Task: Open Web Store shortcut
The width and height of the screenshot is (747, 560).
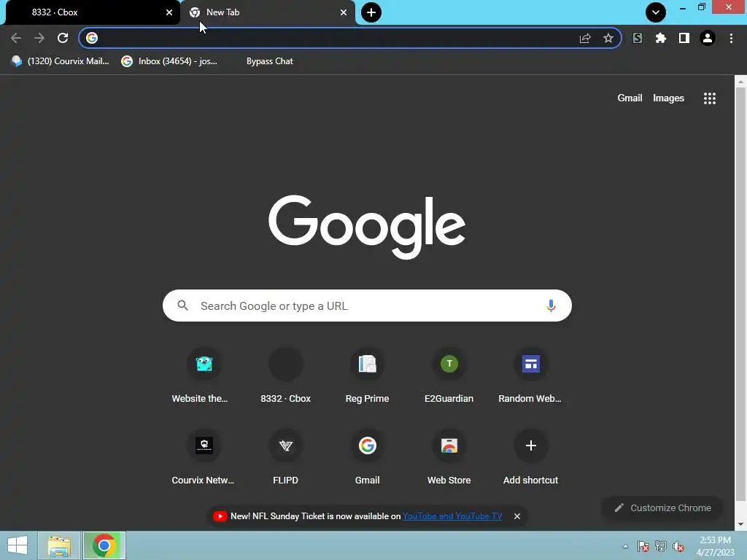Action: (x=449, y=458)
